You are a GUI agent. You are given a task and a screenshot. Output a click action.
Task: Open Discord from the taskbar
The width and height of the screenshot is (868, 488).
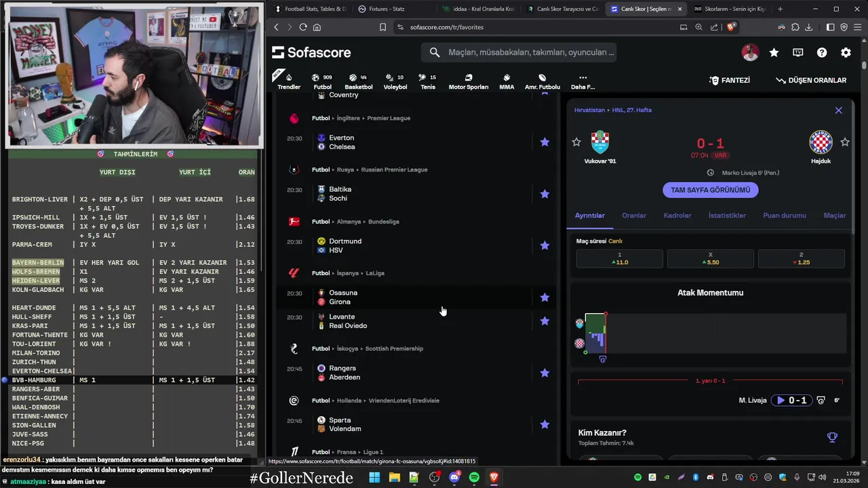click(454, 478)
